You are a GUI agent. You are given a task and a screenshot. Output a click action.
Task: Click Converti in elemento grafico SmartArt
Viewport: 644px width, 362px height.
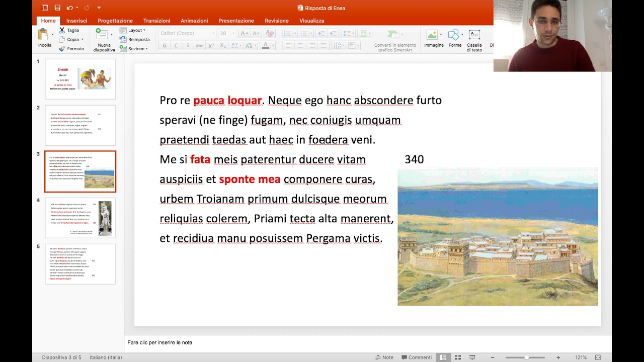pyautogui.click(x=395, y=40)
